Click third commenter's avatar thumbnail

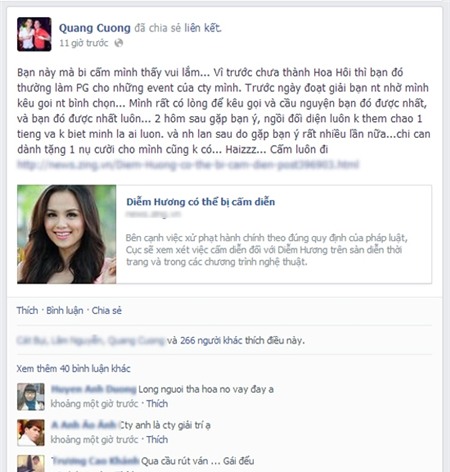click(x=31, y=464)
